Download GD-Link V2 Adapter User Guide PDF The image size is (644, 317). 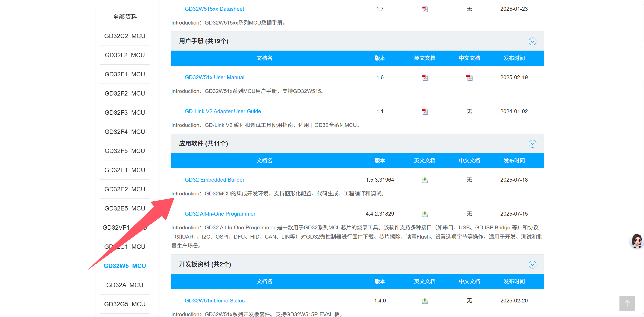coord(424,112)
